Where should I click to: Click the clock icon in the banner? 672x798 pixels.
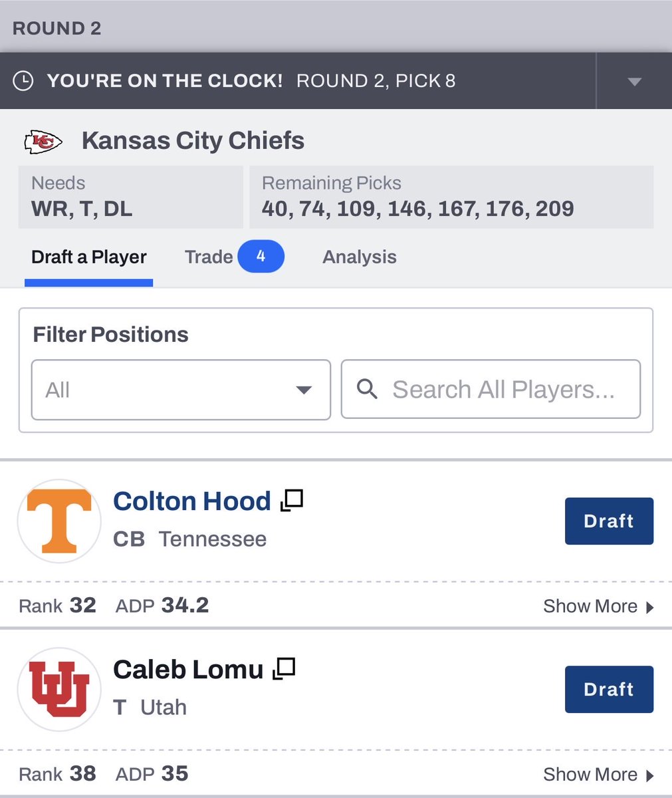tap(23, 81)
